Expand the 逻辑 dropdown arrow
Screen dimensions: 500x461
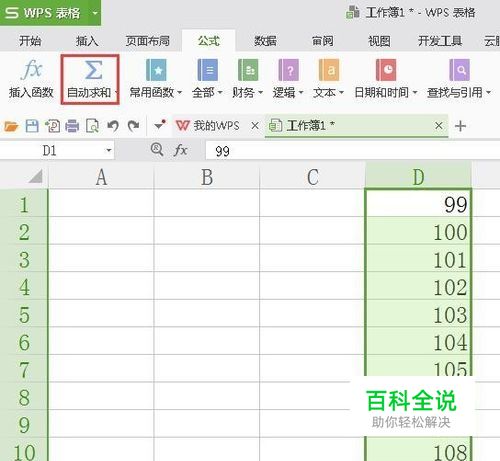click(301, 92)
